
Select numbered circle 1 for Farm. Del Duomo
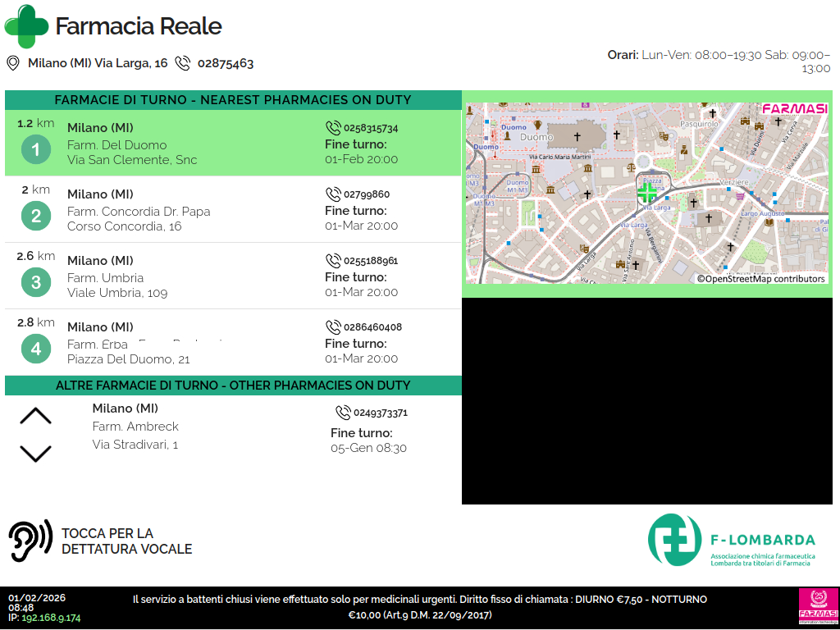pos(35,150)
